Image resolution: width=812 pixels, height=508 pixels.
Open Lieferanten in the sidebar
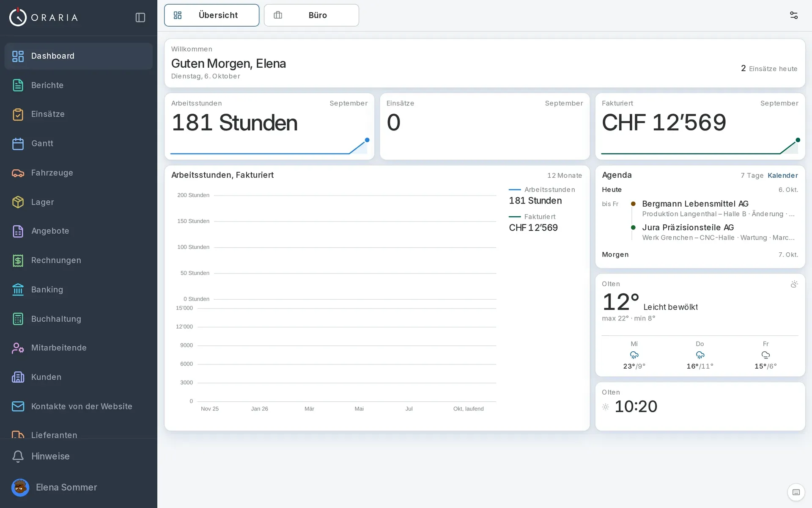click(x=79, y=433)
